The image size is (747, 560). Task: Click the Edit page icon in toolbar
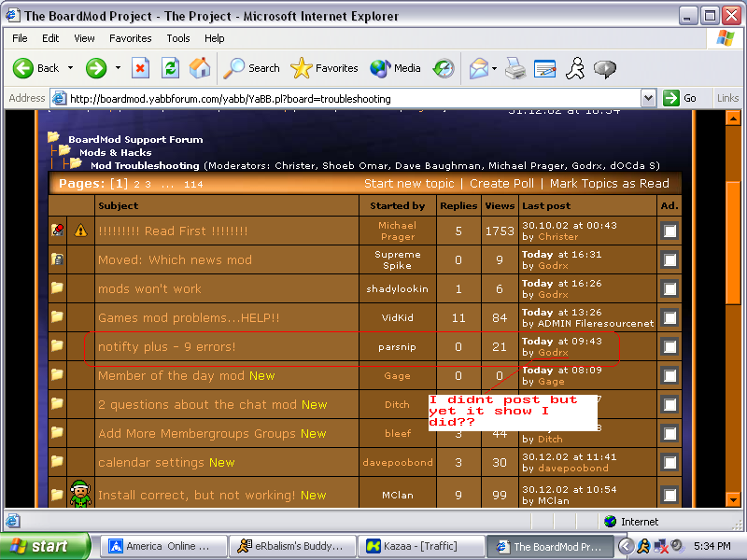(x=545, y=68)
